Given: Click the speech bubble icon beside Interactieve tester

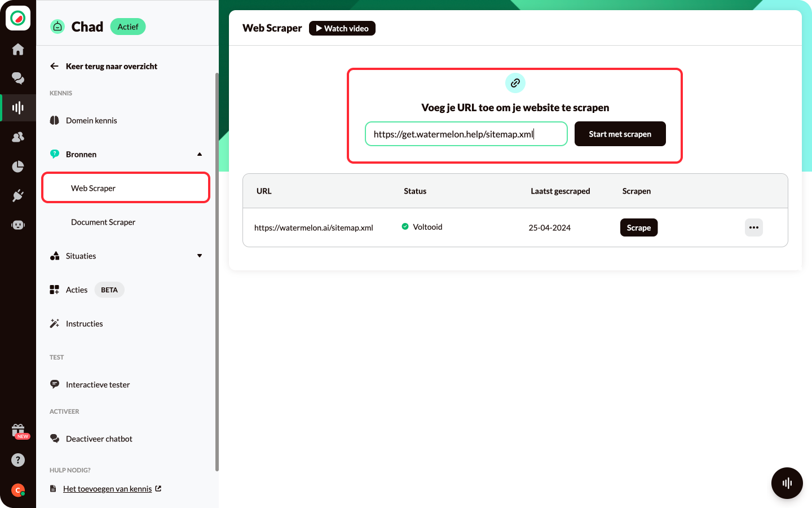Looking at the screenshot, I should (55, 384).
